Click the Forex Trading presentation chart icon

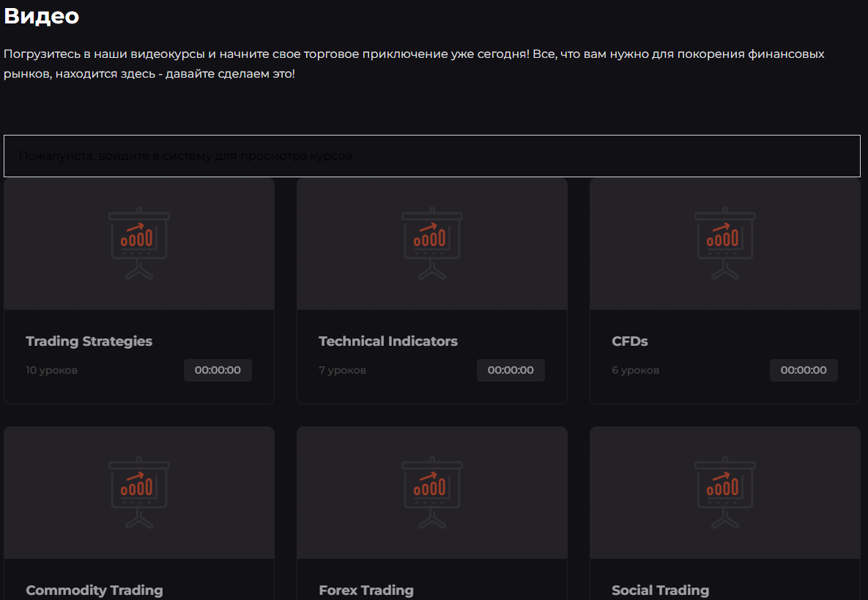[432, 493]
